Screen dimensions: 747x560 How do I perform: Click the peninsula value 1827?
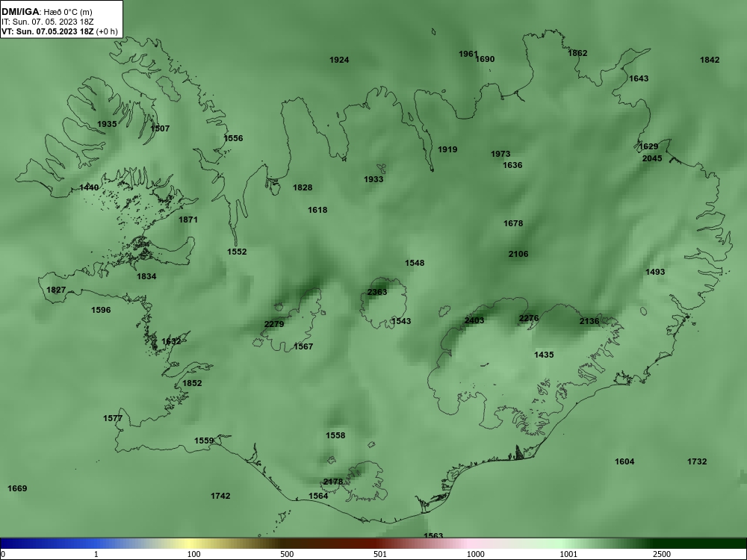coord(56,290)
